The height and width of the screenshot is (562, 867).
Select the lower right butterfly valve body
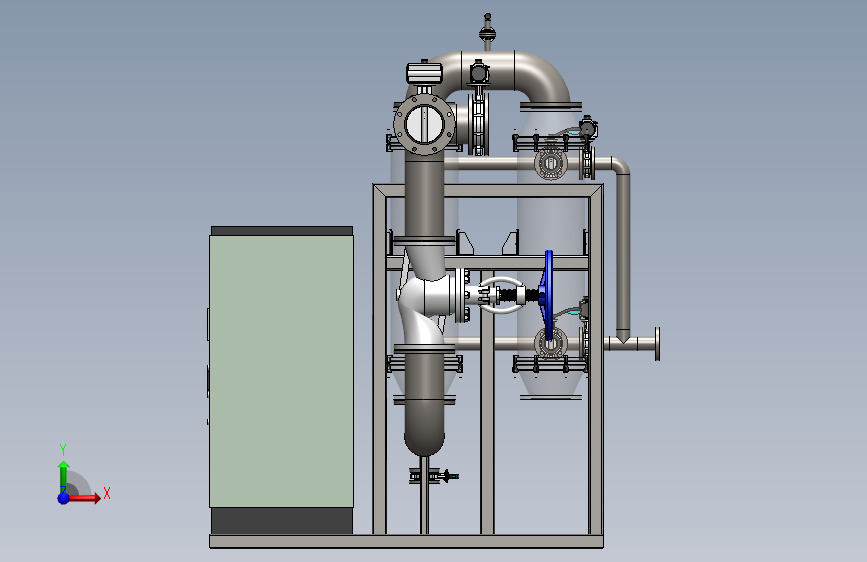(550, 344)
